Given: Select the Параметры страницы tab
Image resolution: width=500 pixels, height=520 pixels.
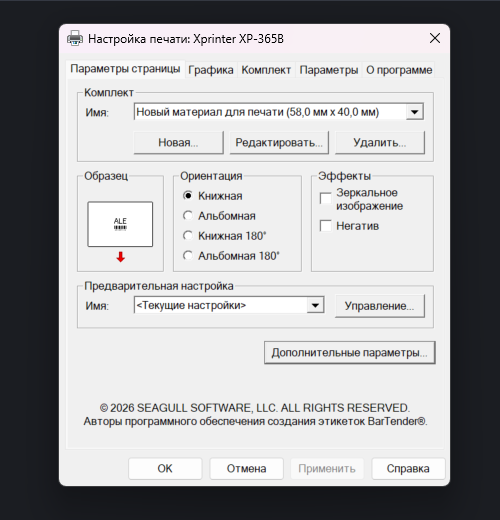Looking at the screenshot, I should 125,69.
